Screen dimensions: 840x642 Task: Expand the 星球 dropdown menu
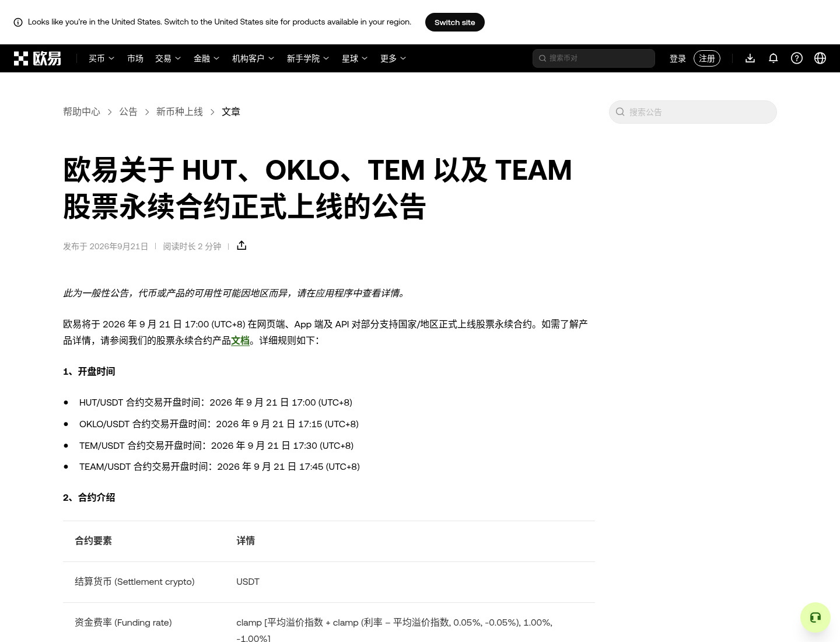pyautogui.click(x=355, y=58)
